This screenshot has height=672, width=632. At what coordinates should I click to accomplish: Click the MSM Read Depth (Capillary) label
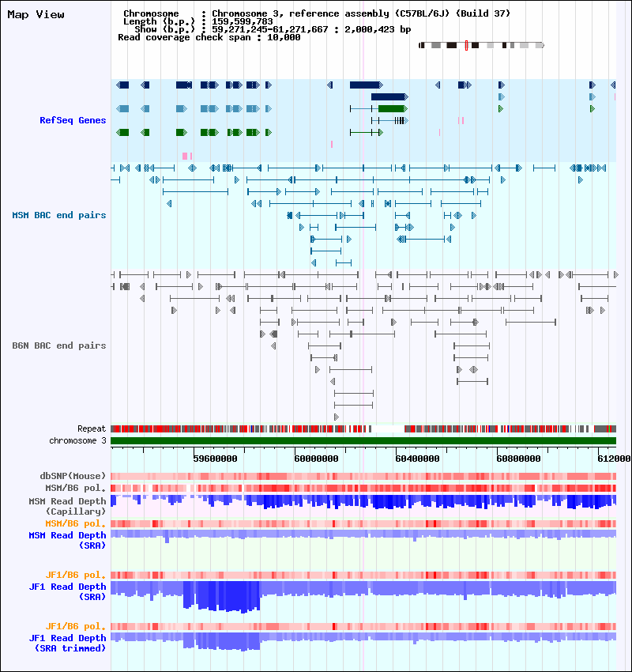pos(67,506)
